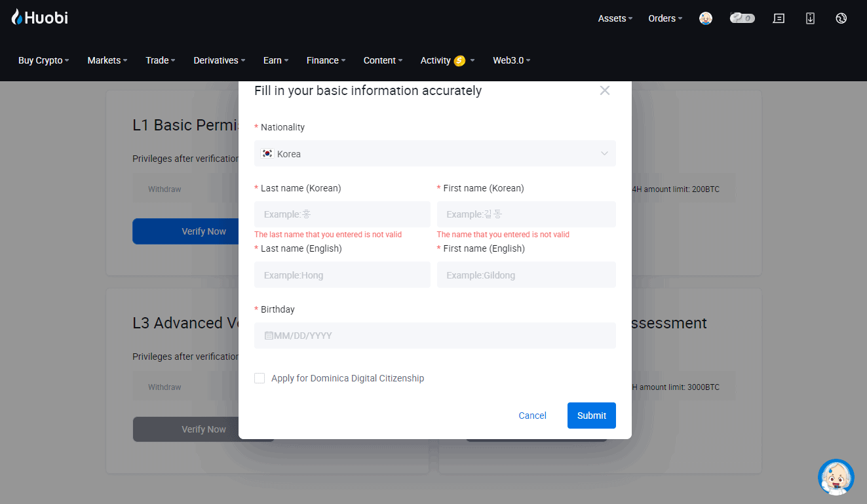Cancel the verification form

coord(532,415)
